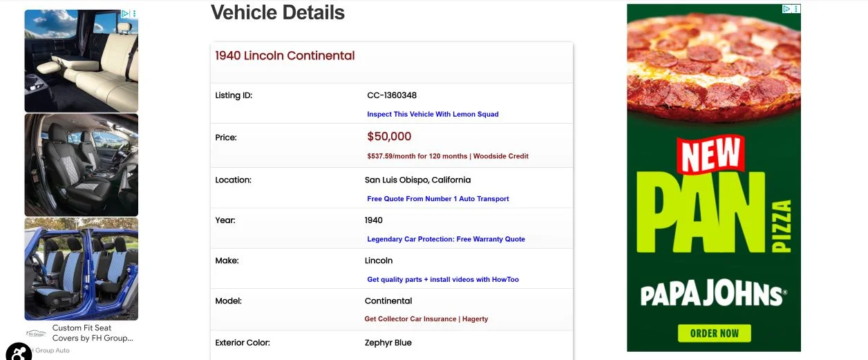Open the HowToo quality parts link

442,280
